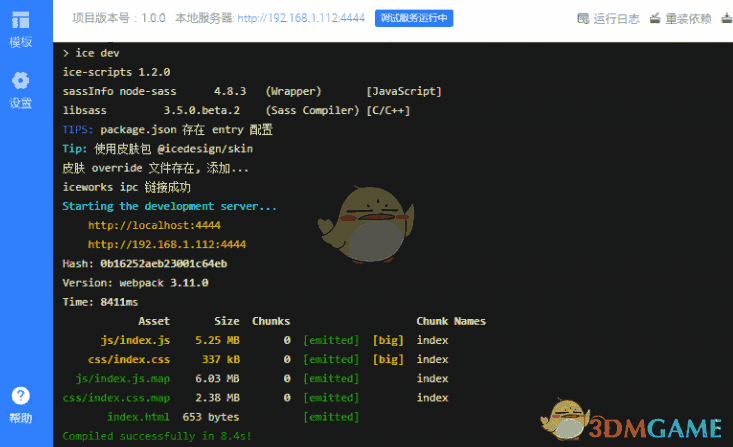Screen dimensions: 733x447
Task: Click the 运行日志 run log icon
Action: (x=583, y=18)
